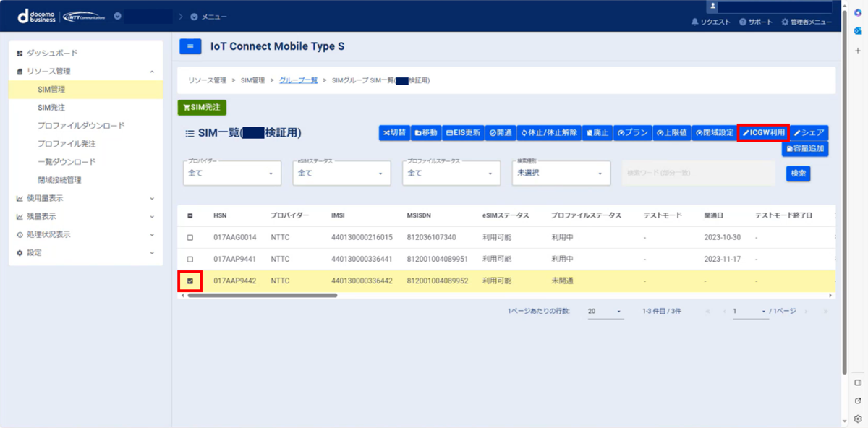
Task: Click the 休止/休止解除 button
Action: [549, 133]
